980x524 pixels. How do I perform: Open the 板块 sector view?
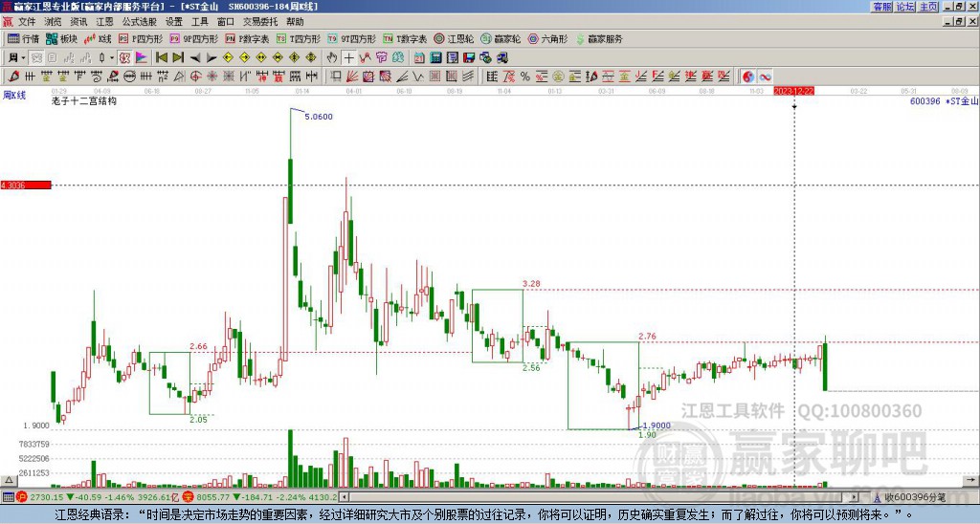(x=61, y=38)
